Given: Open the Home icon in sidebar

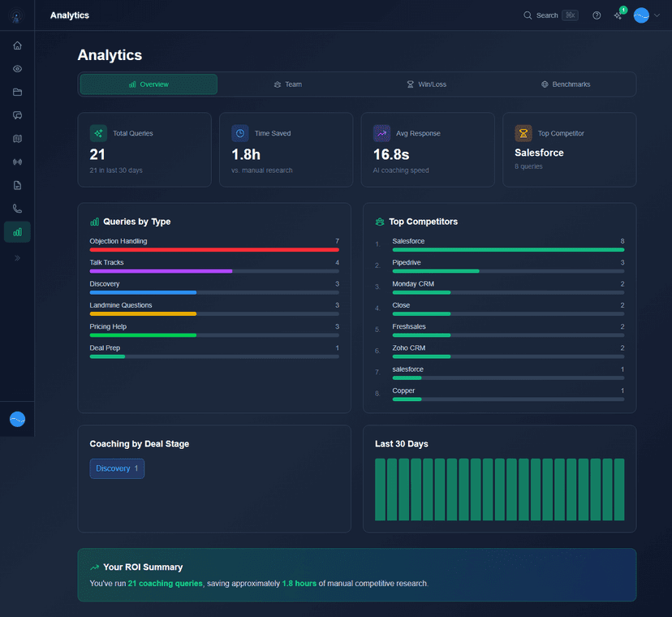Looking at the screenshot, I should point(16,45).
